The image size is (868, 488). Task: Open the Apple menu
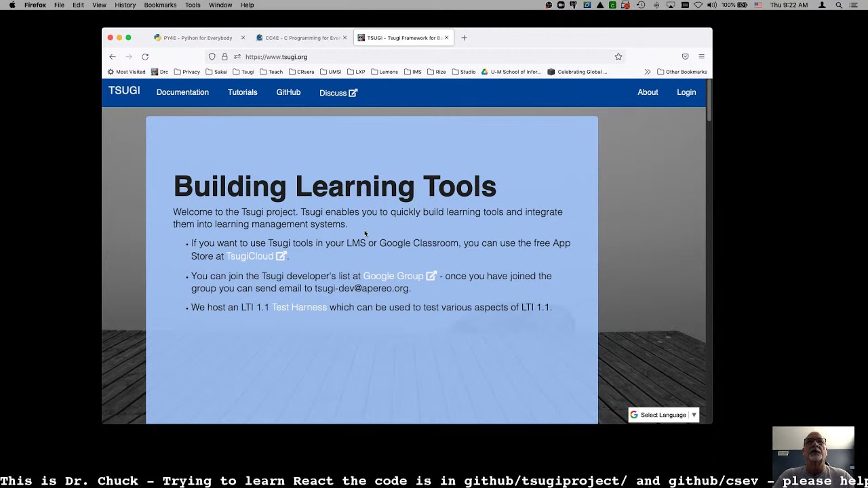click(12, 5)
